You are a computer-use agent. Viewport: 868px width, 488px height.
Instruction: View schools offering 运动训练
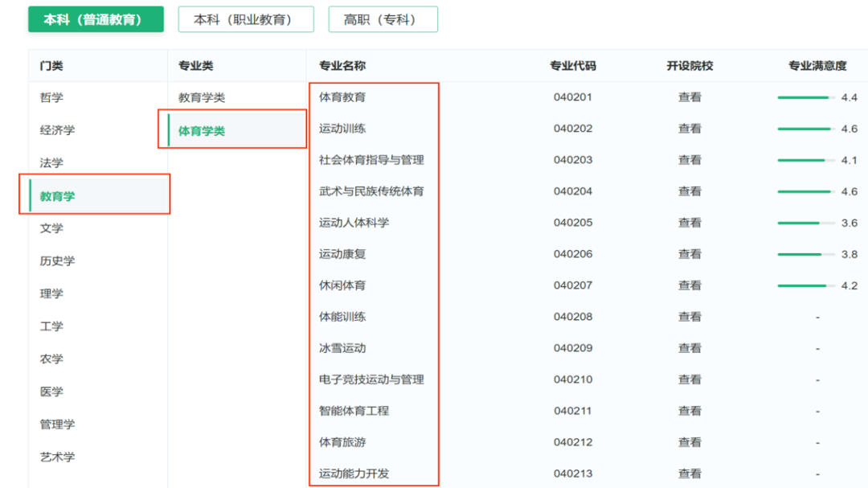click(690, 129)
